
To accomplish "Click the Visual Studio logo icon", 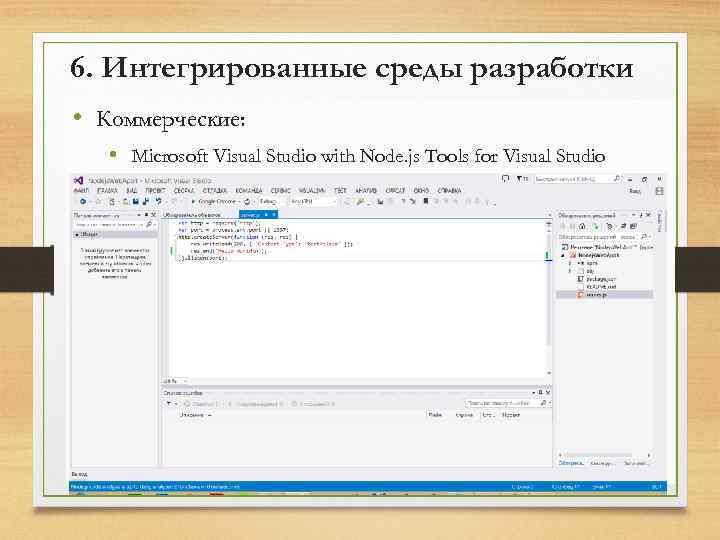I will point(79,180).
